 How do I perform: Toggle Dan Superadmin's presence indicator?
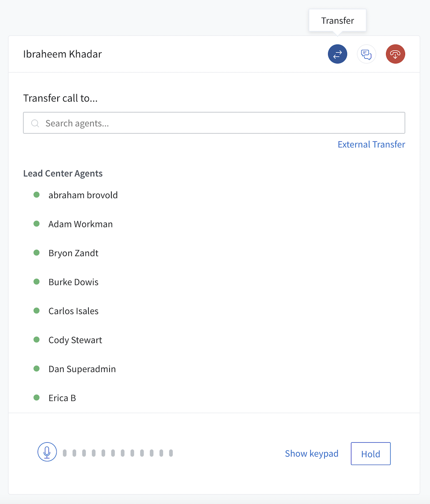coord(36,368)
